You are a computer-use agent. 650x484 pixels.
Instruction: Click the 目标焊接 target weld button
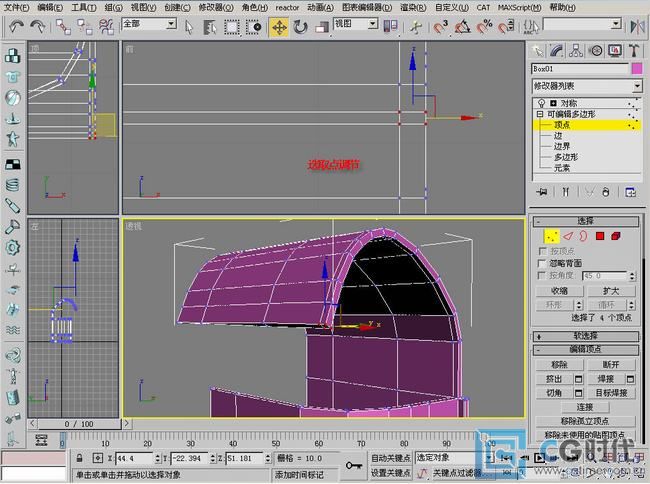click(x=611, y=393)
